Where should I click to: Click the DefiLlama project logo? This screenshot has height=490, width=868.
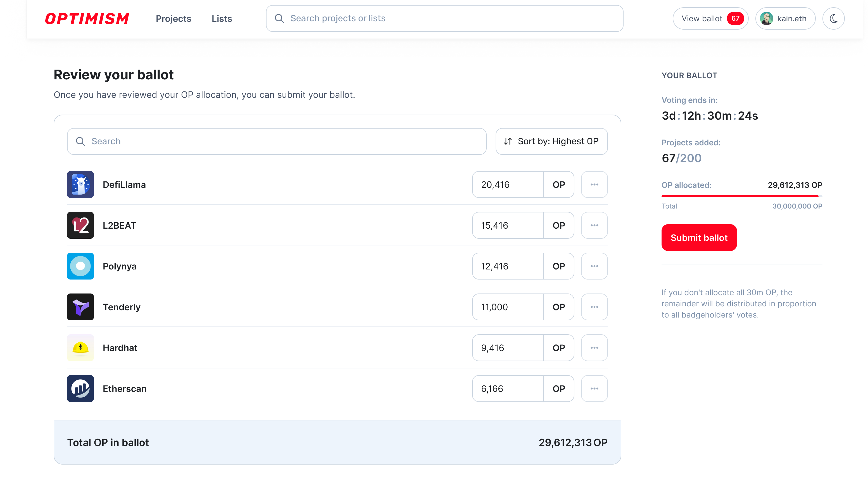80,184
